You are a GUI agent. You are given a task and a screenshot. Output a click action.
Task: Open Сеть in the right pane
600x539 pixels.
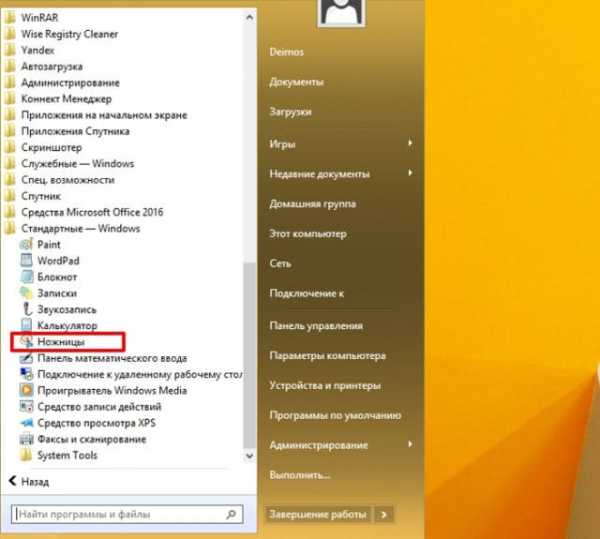[x=280, y=263]
